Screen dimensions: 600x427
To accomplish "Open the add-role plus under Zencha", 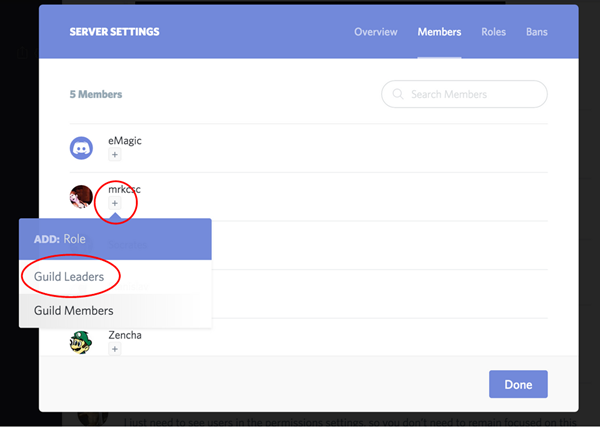I will [x=115, y=350].
